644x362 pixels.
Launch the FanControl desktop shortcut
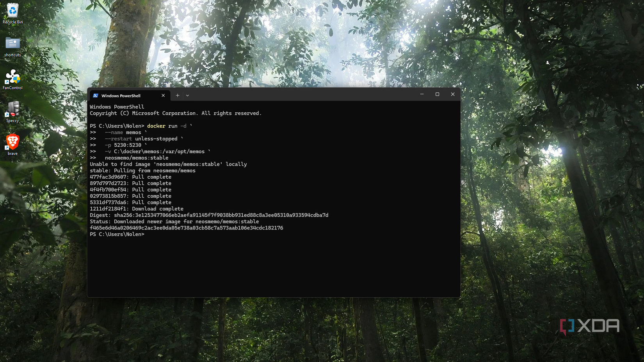point(12,80)
